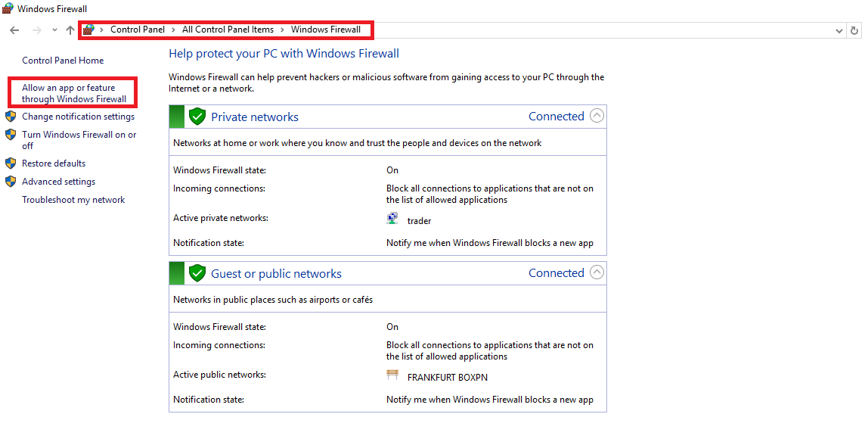Screen dimensions: 868x442
Task: Open Advanced settings link
Action: [x=58, y=182]
